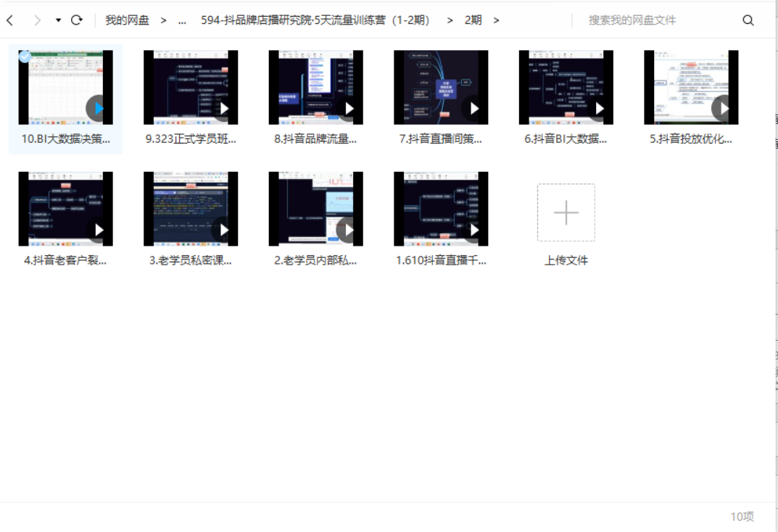Click the 10项 item count in status bar
The height and width of the screenshot is (532, 778).
coord(742,517)
